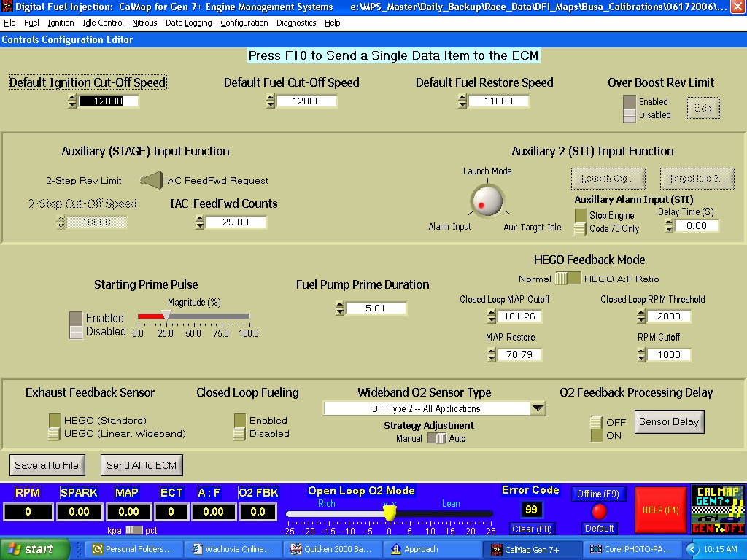747x560 pixels.
Task: Click the IAC FeedFwd Counts stepper arrows
Action: [200, 222]
